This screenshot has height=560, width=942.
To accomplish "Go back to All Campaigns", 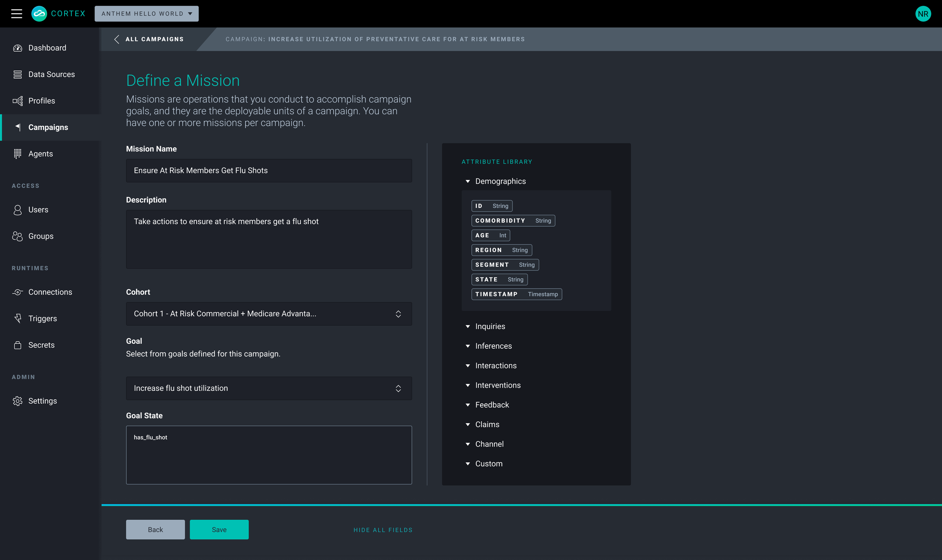I will coord(150,39).
